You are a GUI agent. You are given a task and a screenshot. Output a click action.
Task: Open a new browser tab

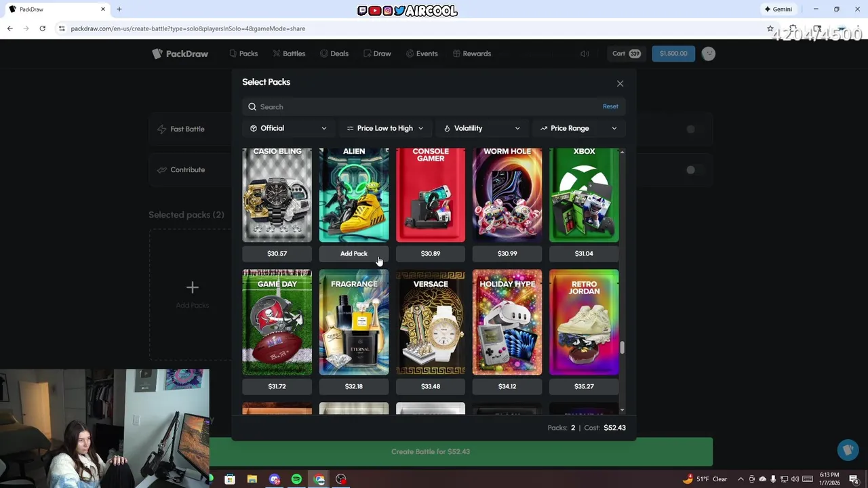(x=119, y=9)
